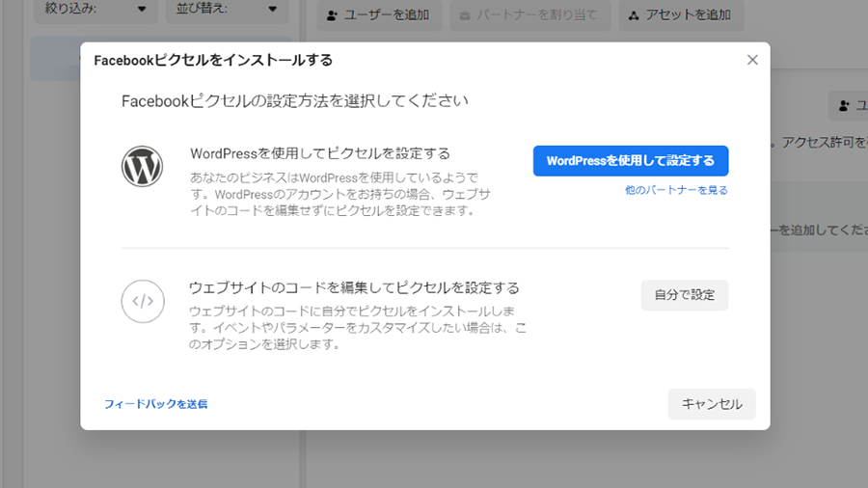Click briefcase icon on パートナーを割り当て
Screen dimensions: 868x488
(465, 15)
